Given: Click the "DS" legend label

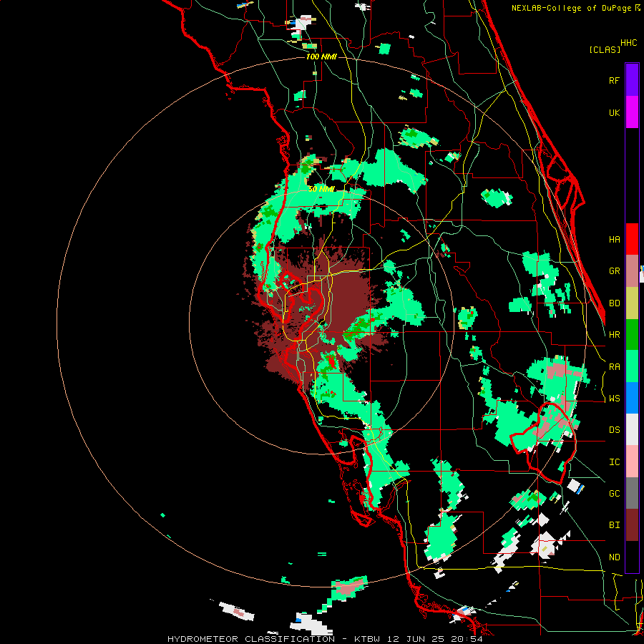Looking at the screenshot, I should point(614,430).
